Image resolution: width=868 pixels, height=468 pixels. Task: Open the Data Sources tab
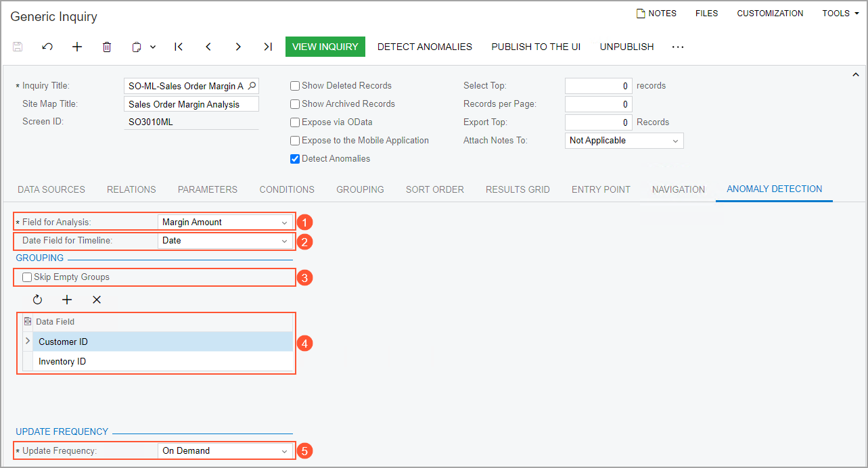(51, 189)
